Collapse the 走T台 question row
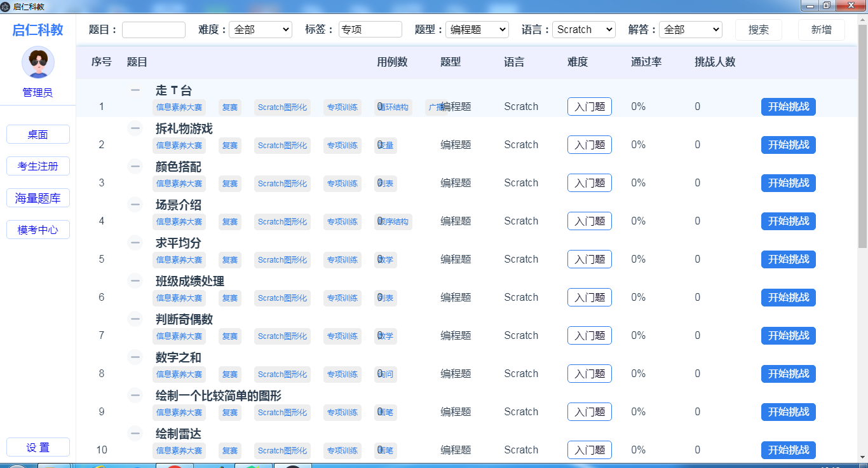The image size is (868, 468). 135,90
